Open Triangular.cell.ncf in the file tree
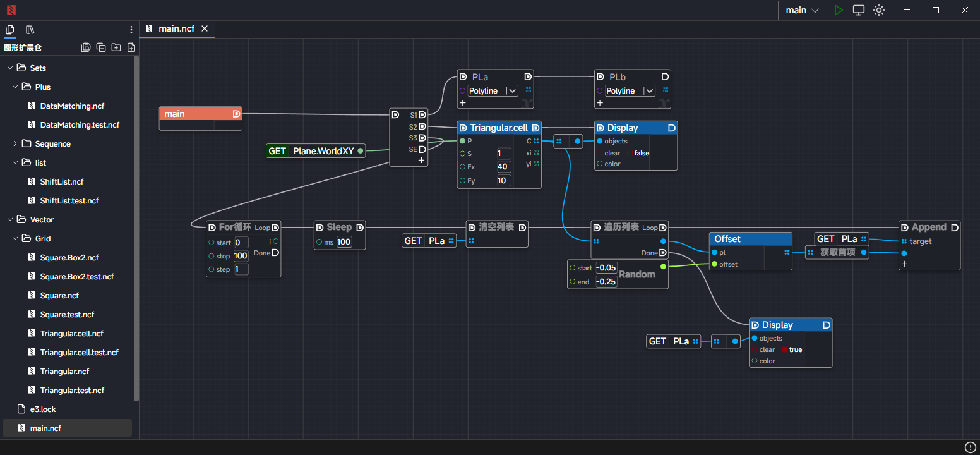Viewport: 980px width, 455px height. [71, 333]
